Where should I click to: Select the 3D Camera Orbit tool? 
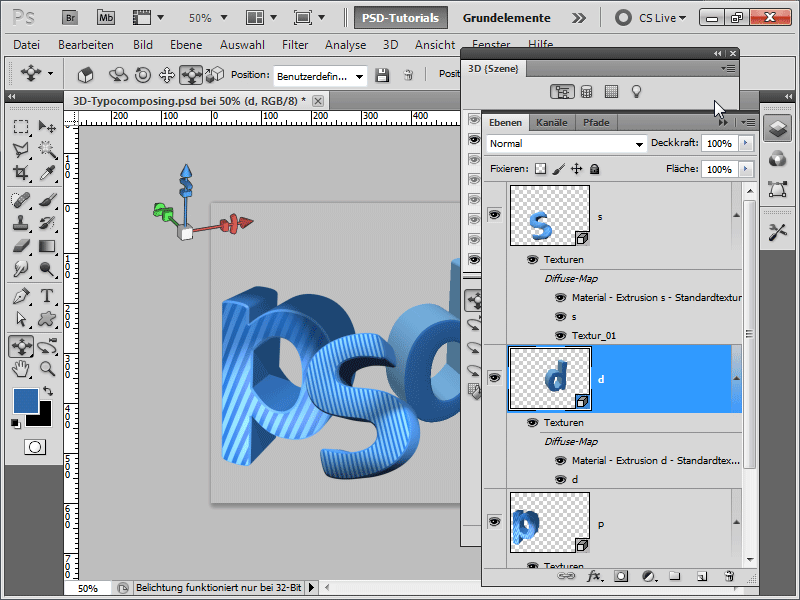[47, 346]
